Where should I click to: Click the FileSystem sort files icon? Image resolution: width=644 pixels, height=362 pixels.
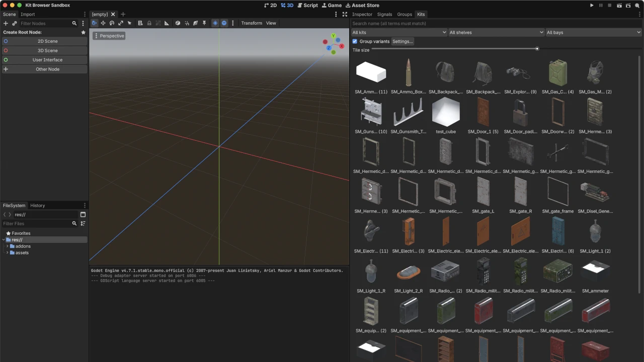pyautogui.click(x=83, y=224)
